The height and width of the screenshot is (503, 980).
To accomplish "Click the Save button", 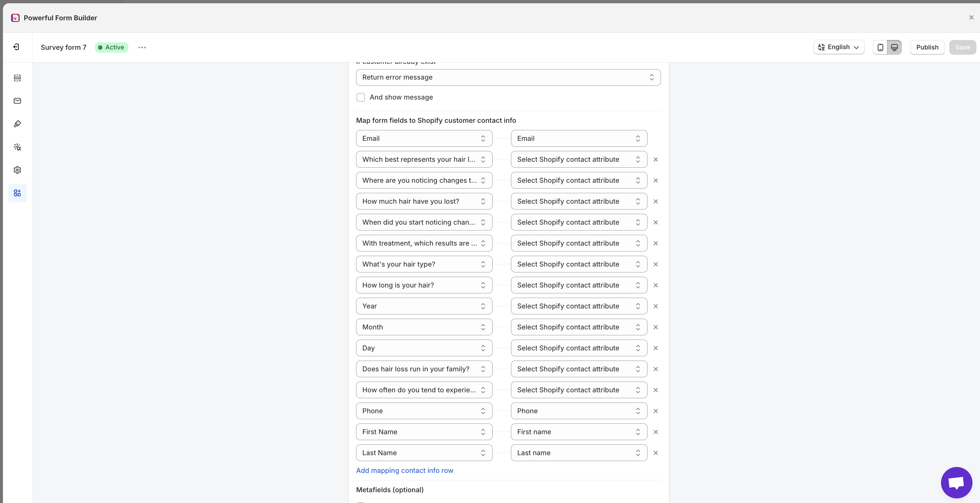I will [x=962, y=47].
